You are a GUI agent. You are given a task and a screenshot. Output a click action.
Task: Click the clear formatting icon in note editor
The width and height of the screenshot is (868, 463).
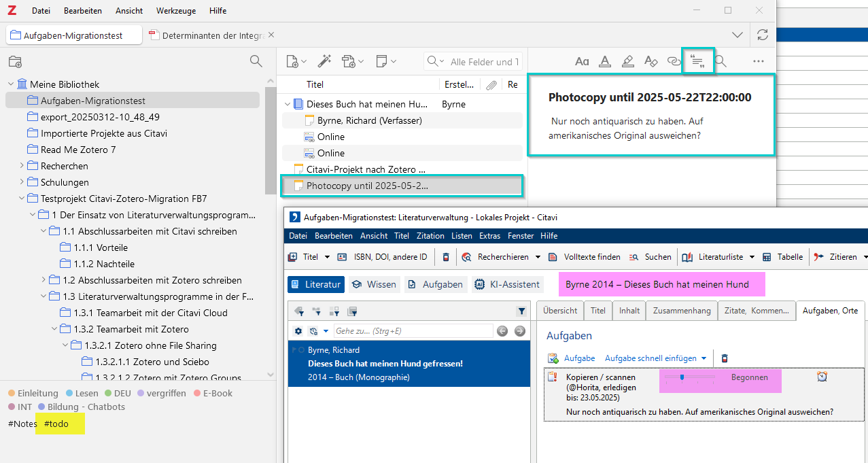point(651,61)
